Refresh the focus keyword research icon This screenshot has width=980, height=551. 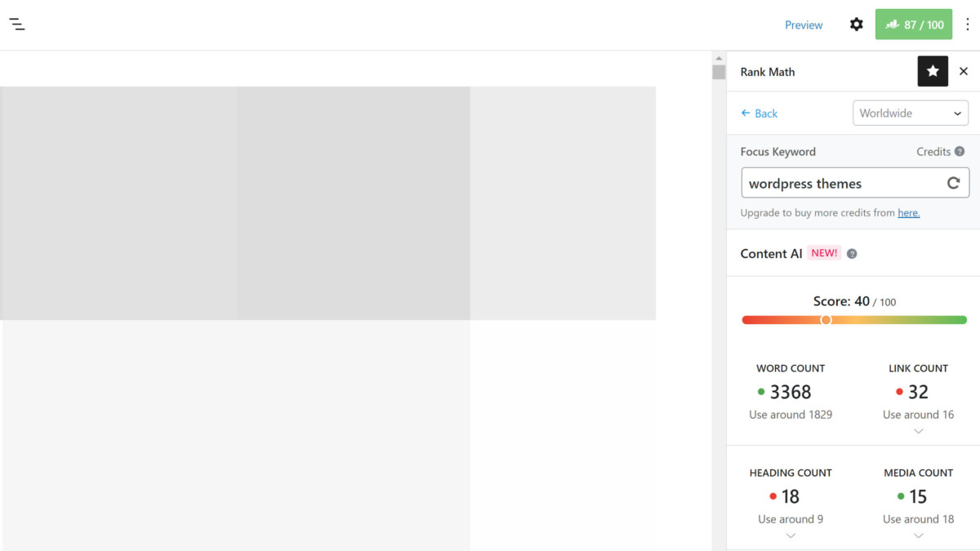click(x=953, y=184)
